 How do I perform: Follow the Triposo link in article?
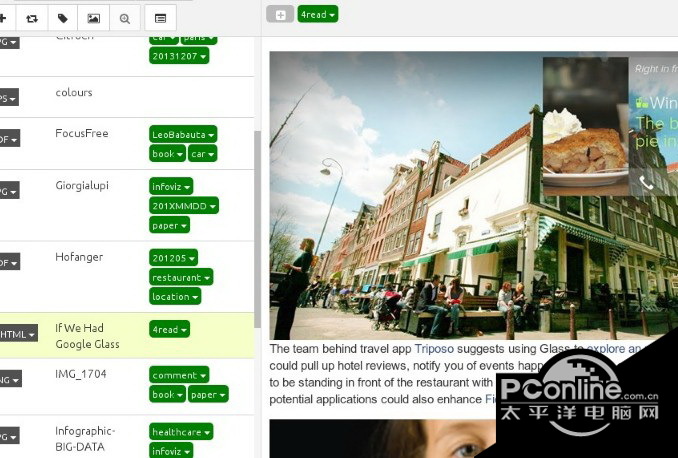point(434,349)
